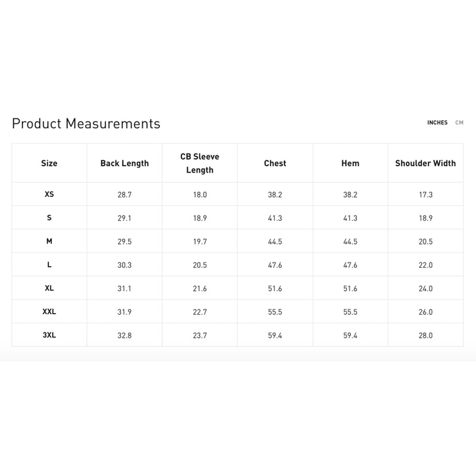Select the L size row label

49,265
